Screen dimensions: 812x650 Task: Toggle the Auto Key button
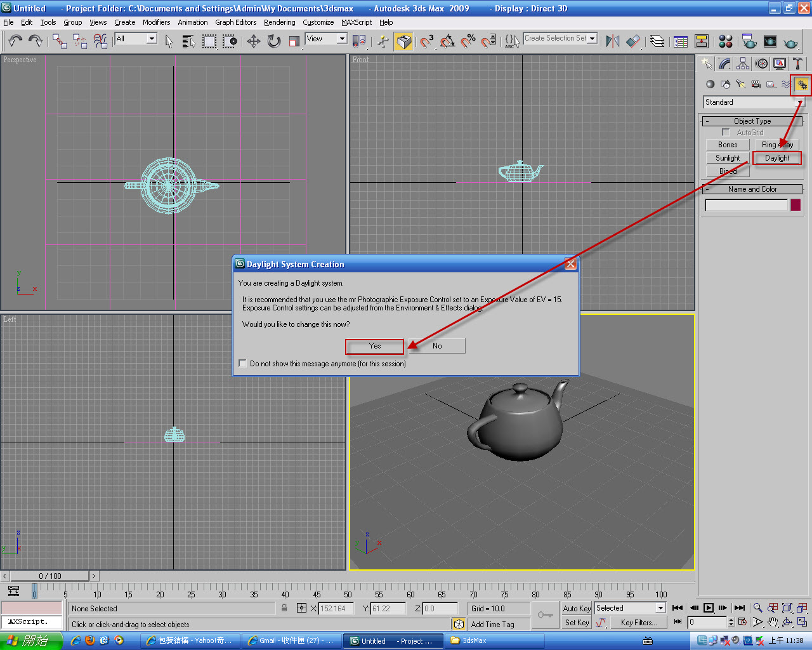pos(577,608)
